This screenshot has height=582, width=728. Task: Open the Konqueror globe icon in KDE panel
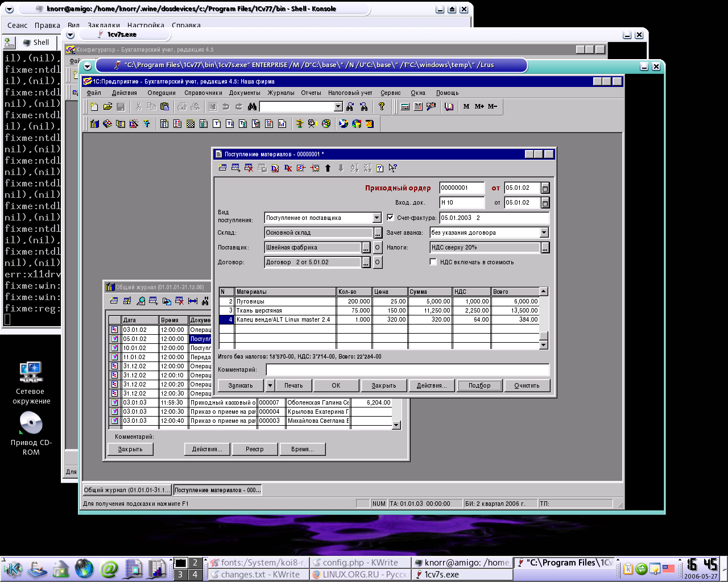[84, 568]
